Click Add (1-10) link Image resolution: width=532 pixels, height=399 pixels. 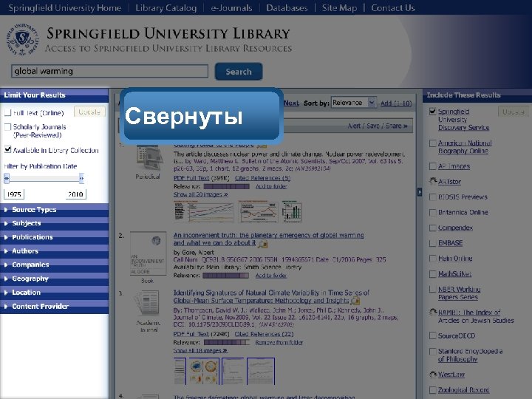click(396, 103)
